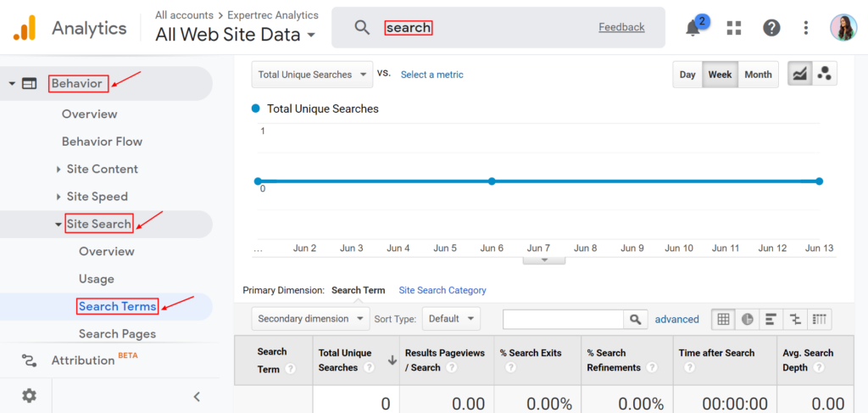Viewport: 868px width, 413px height.
Task: Click the Google Analytics logo
Action: pos(25,28)
